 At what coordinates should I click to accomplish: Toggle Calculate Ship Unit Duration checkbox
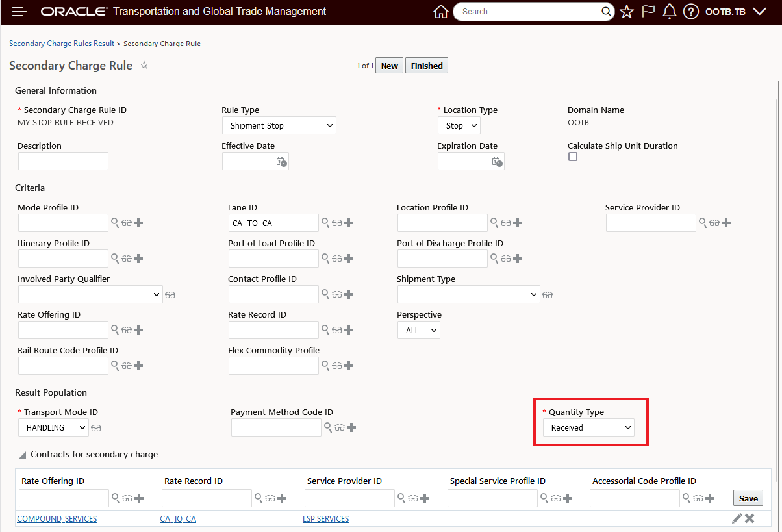(573, 157)
